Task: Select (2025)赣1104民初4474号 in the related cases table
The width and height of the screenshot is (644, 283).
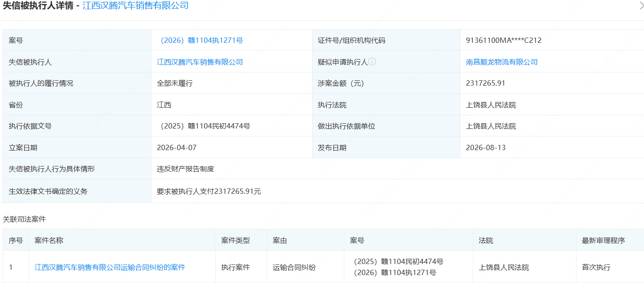Action: pyautogui.click(x=397, y=261)
